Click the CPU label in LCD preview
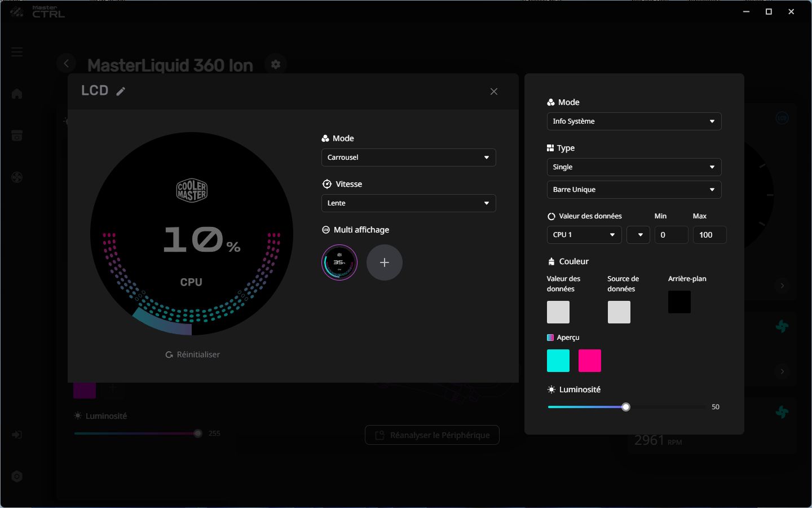The width and height of the screenshot is (812, 508). click(191, 282)
